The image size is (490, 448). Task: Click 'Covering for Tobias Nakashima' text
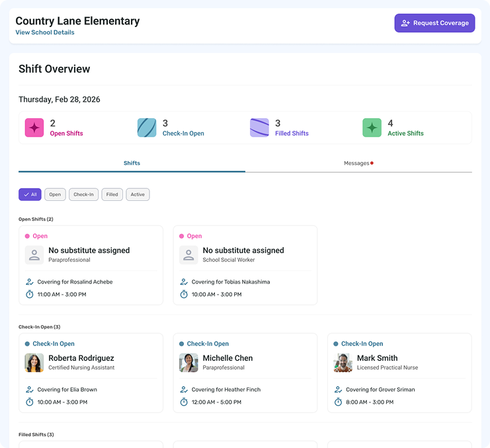click(231, 282)
